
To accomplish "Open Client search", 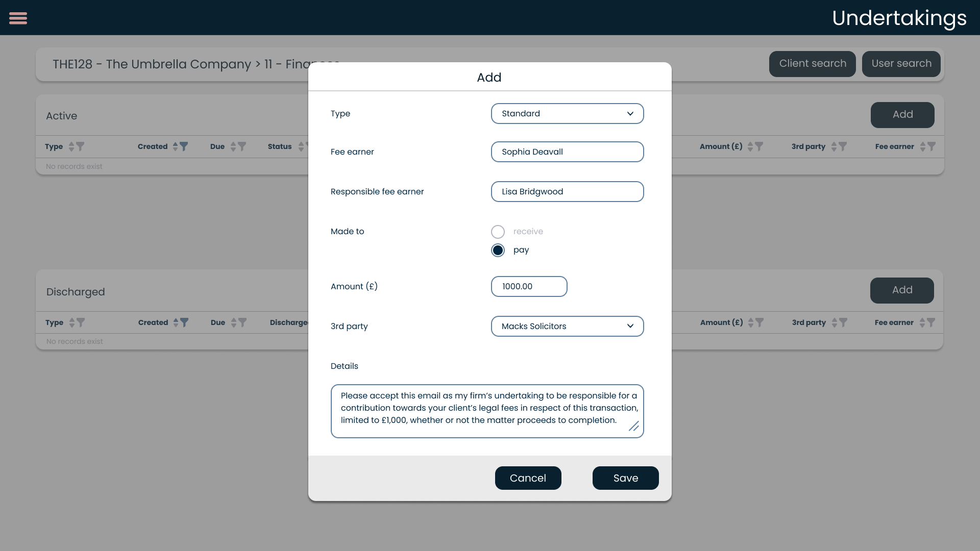I will [x=812, y=64].
